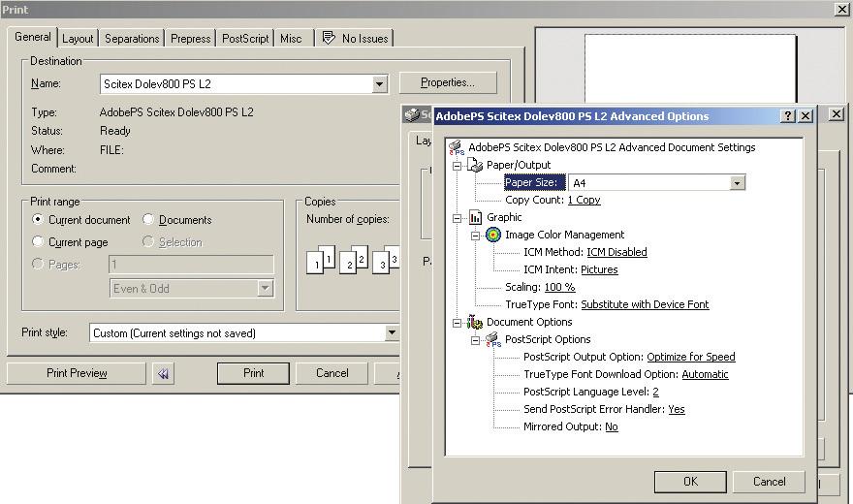Select the Pages radio button
Image resolution: width=853 pixels, height=504 pixels.
(38, 264)
